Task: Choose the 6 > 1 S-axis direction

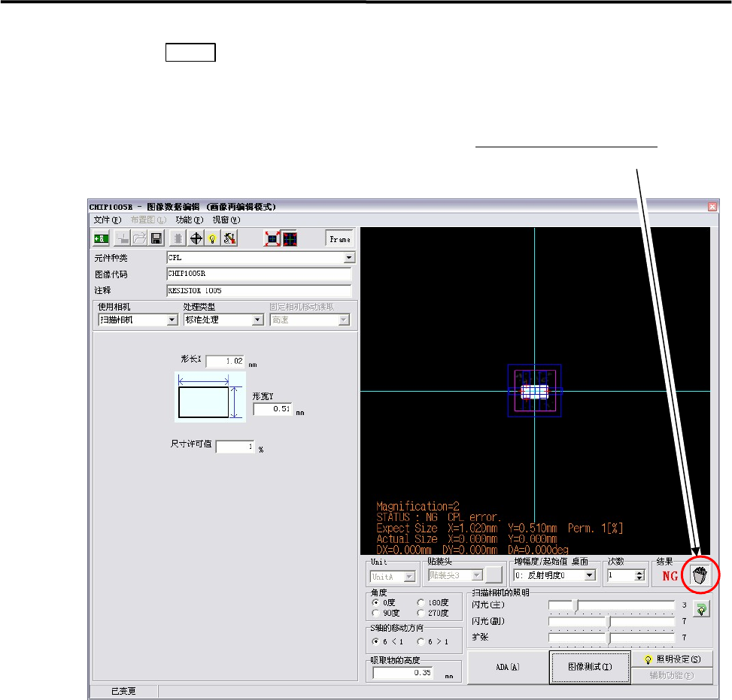Action: coord(421,641)
